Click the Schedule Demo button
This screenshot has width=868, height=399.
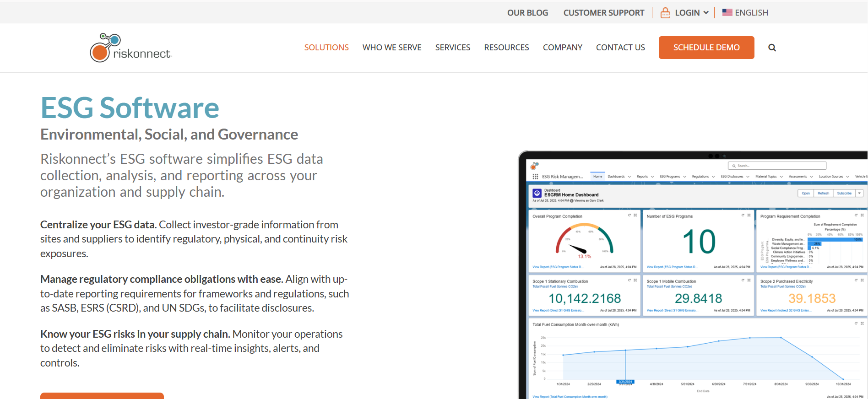pyautogui.click(x=706, y=48)
